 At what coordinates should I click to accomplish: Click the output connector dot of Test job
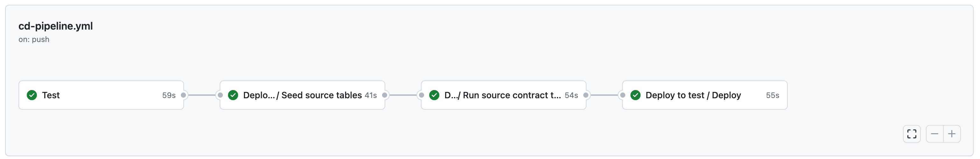pos(183,95)
